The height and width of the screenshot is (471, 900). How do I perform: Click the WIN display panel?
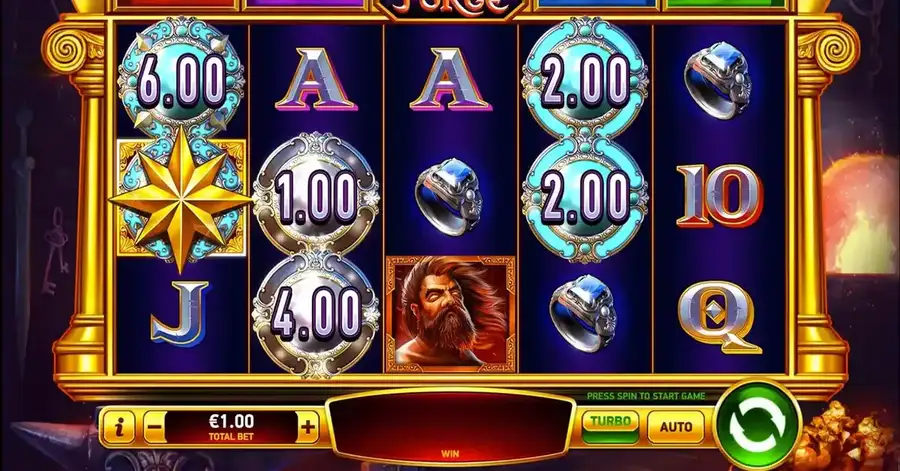pos(450,426)
